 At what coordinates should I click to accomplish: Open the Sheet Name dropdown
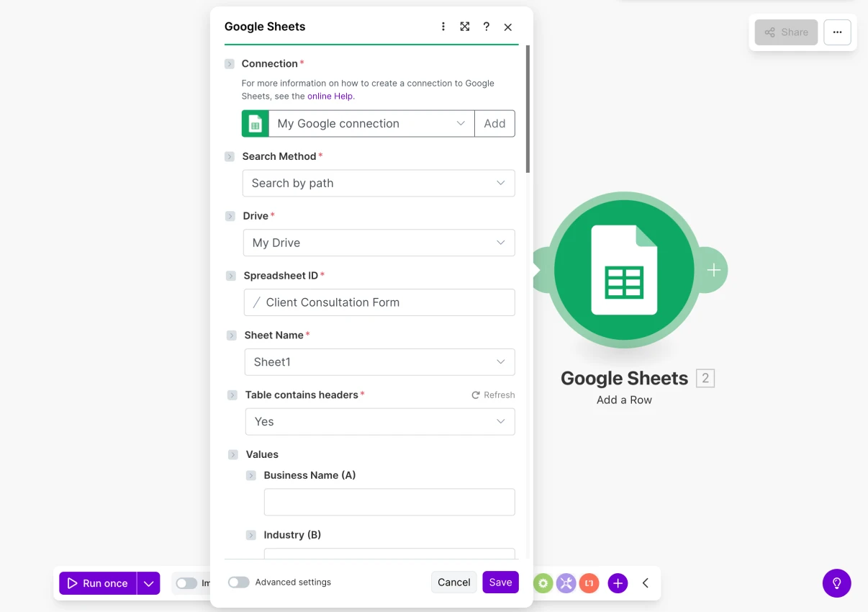coord(379,361)
